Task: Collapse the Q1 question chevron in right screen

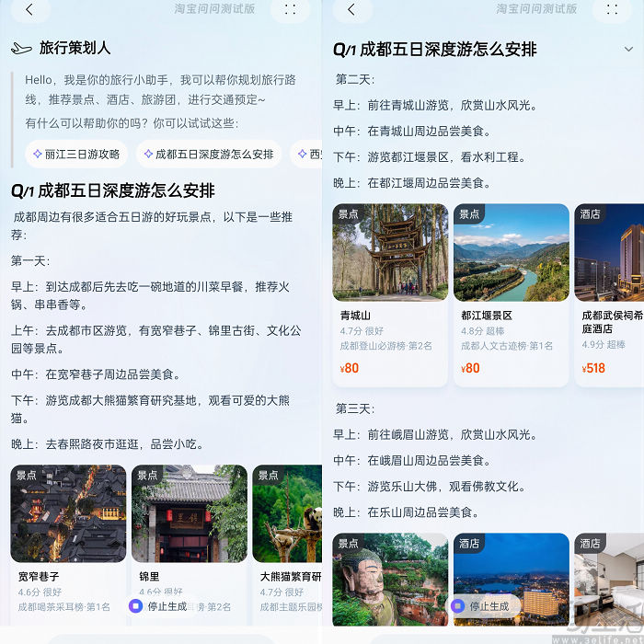Action: pyautogui.click(x=628, y=50)
